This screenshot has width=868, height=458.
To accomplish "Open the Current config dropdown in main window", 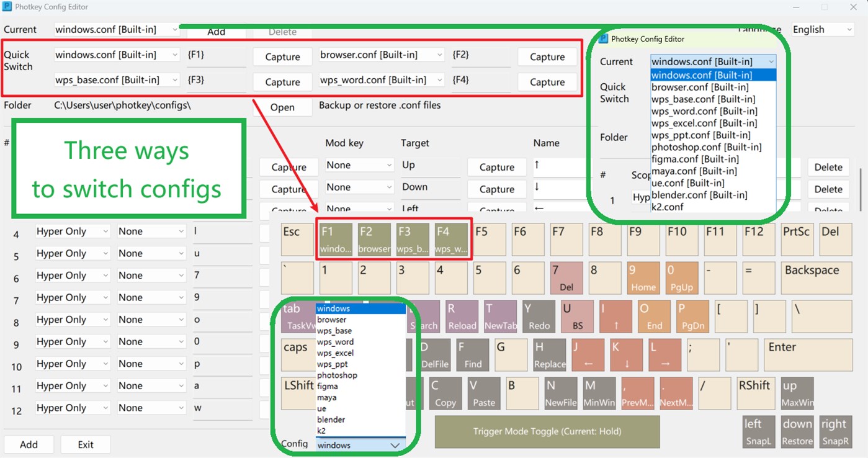I will (x=117, y=29).
